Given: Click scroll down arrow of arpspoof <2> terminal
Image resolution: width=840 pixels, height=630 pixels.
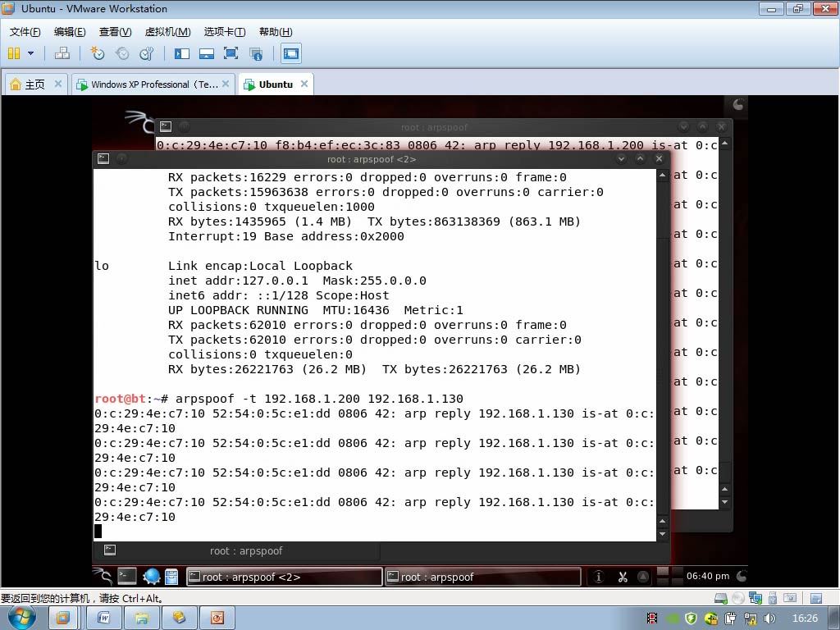Looking at the screenshot, I should click(663, 534).
